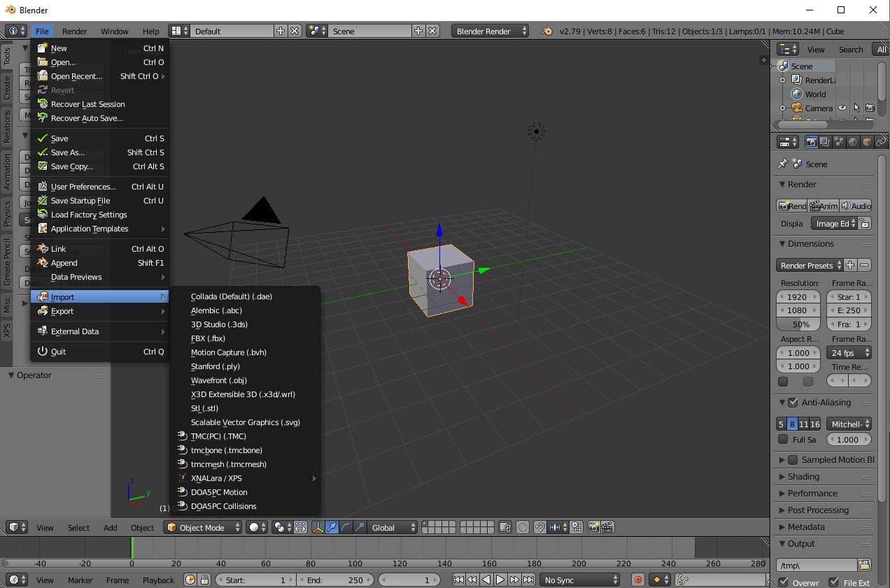
Task: Play the animation in reverse
Action: coord(486,580)
